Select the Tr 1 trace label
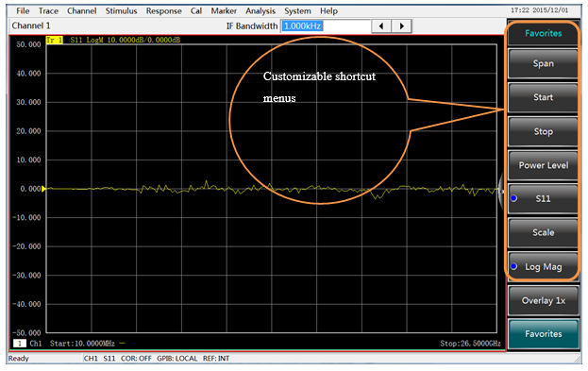 [x=55, y=40]
